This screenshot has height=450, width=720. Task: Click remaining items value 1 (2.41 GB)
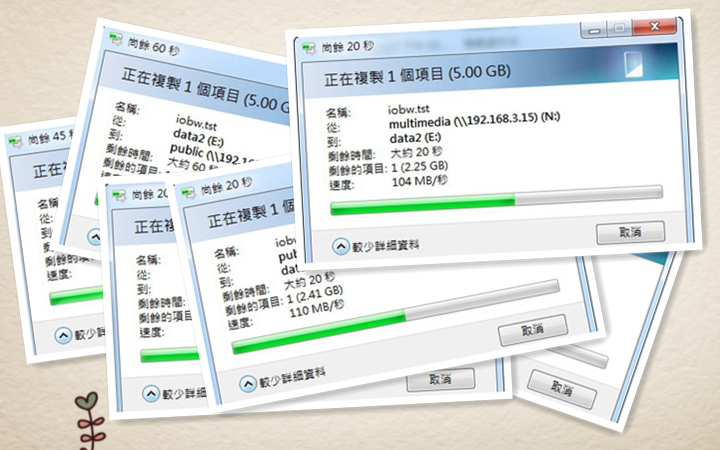[x=315, y=294]
